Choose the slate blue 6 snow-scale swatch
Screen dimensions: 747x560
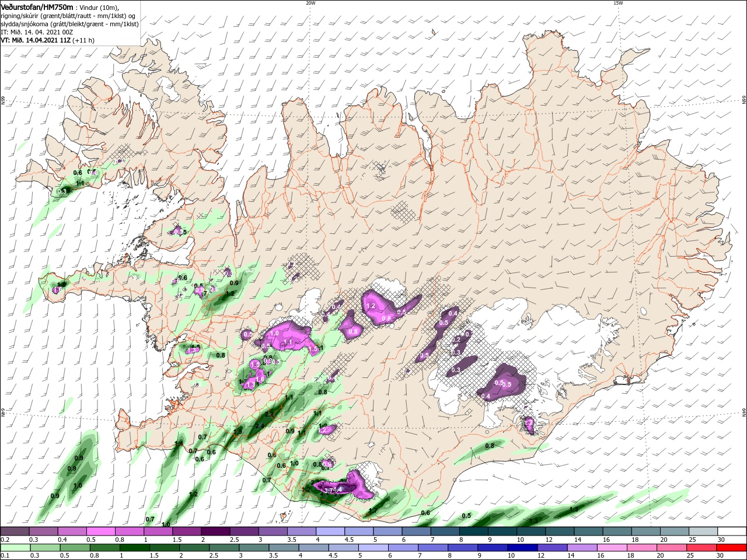(x=417, y=531)
